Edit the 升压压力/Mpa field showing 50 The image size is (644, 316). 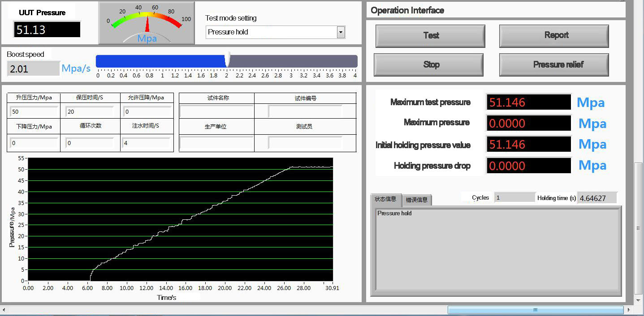click(x=34, y=111)
